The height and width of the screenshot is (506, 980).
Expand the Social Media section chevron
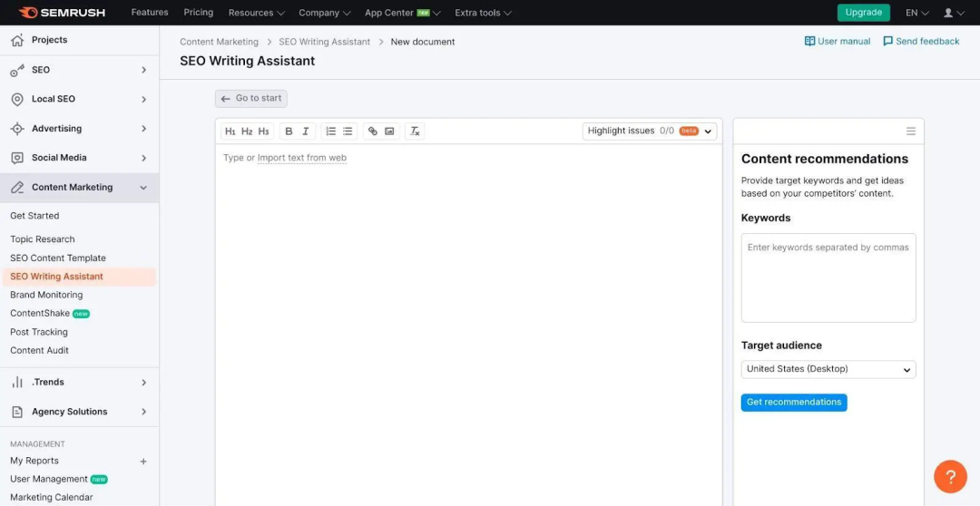pyautogui.click(x=143, y=158)
